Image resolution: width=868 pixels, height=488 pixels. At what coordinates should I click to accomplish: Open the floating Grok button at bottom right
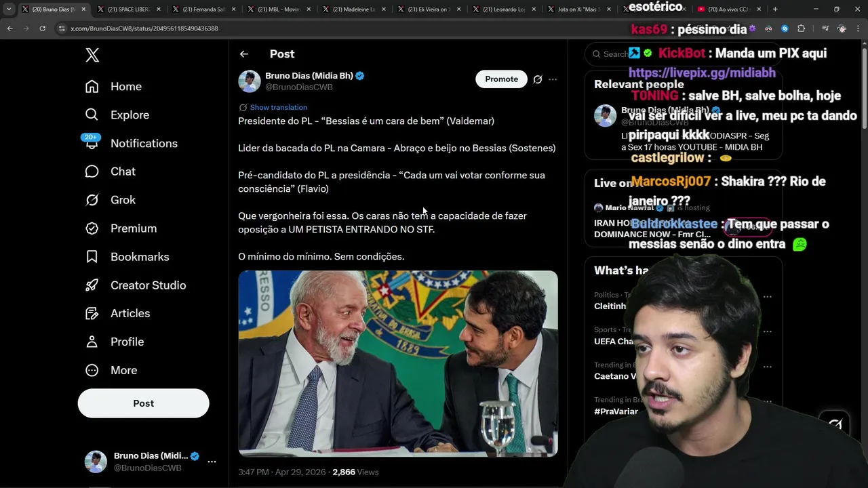835,424
